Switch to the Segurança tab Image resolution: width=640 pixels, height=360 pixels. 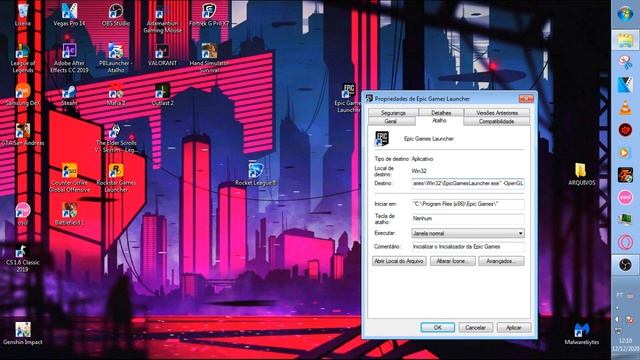tap(393, 112)
